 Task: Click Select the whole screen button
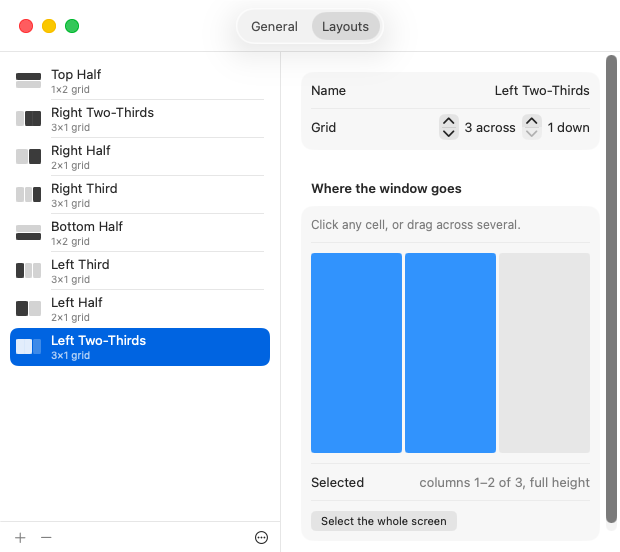[x=384, y=521]
